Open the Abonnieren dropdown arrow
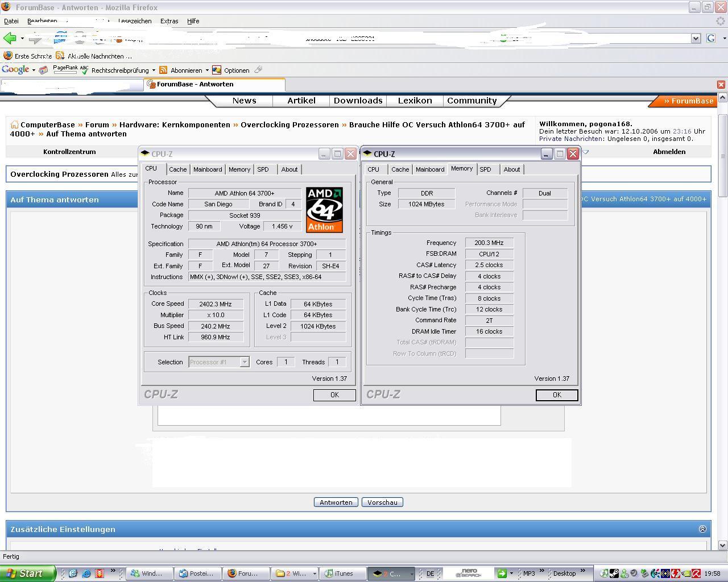Image resolution: width=728 pixels, height=582 pixels. (207, 70)
